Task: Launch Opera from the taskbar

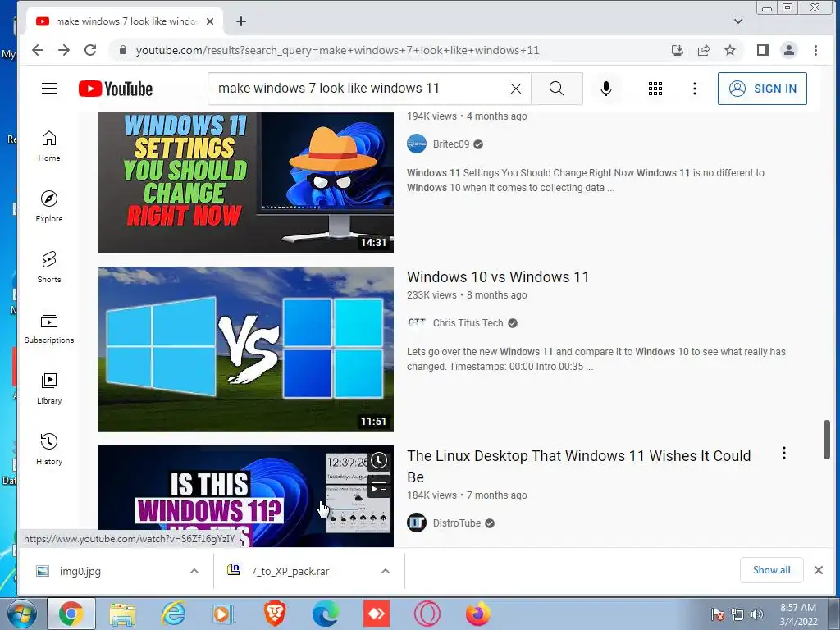Action: pyautogui.click(x=427, y=614)
